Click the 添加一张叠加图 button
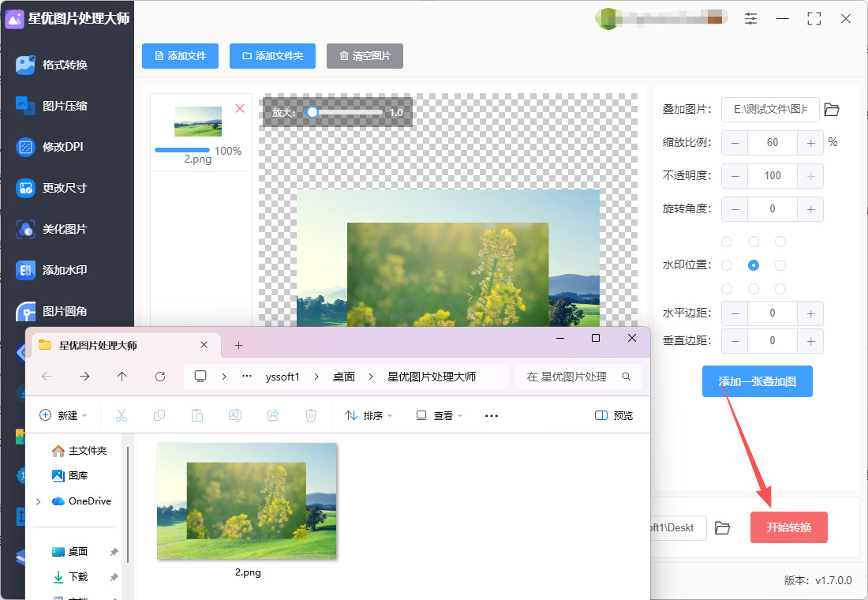This screenshot has height=600, width=868. pos(757,381)
